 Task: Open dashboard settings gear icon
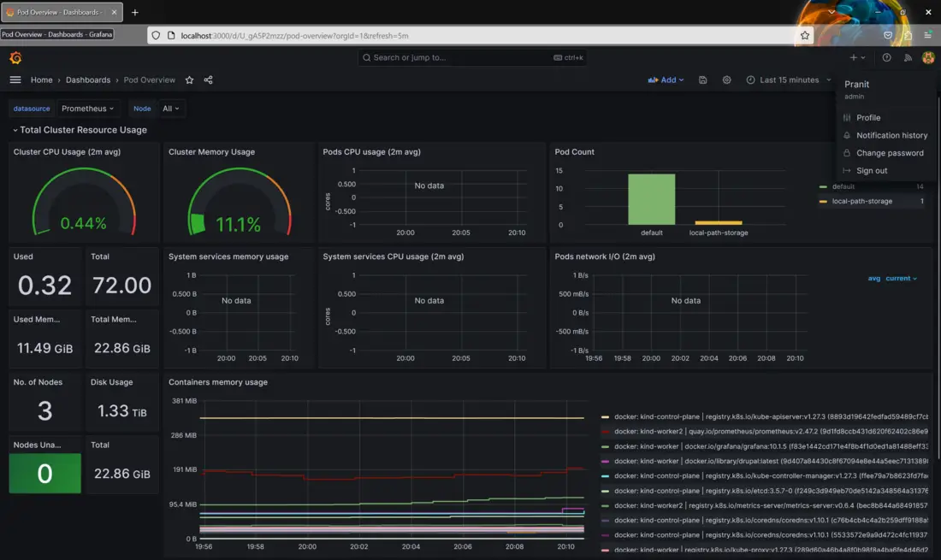tap(727, 80)
